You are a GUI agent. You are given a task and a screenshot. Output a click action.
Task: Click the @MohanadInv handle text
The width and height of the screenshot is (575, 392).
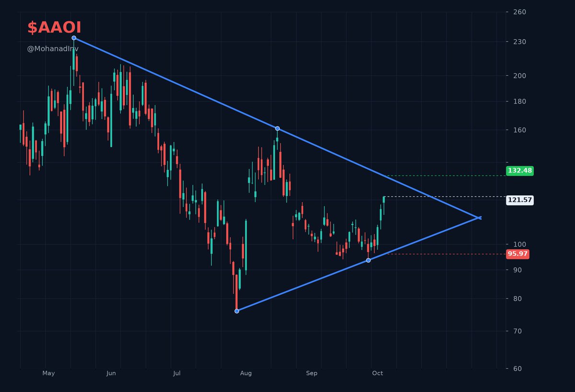tap(53, 49)
